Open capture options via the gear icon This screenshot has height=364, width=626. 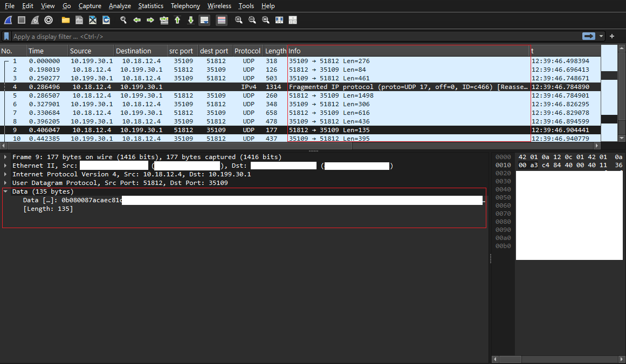point(49,20)
